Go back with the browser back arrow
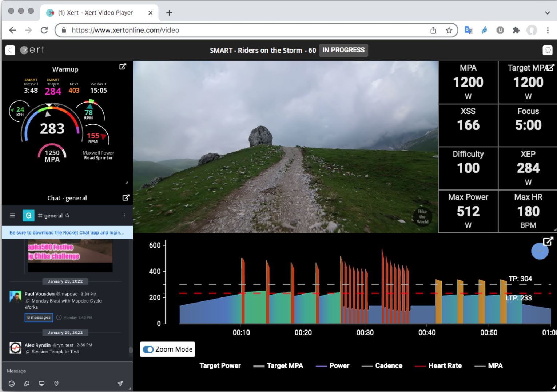 [13, 30]
